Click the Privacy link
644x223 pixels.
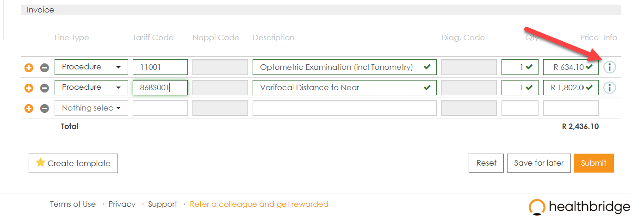(122, 204)
